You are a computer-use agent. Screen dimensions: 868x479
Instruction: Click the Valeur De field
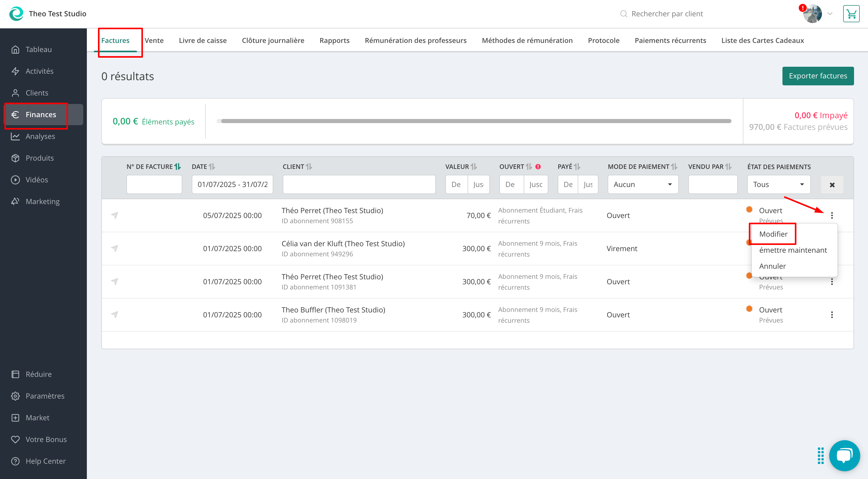(x=456, y=185)
